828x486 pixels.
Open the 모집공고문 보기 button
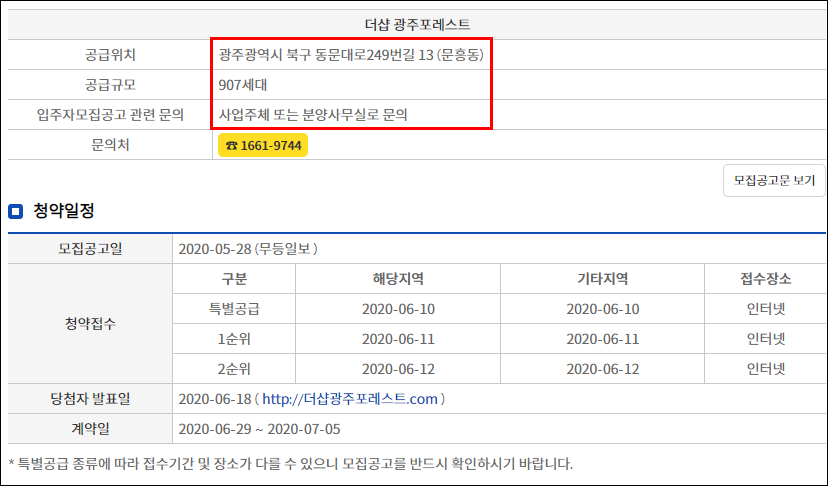[774, 181]
